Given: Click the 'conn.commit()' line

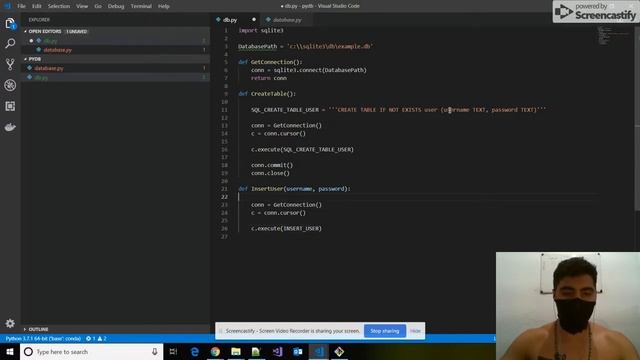Looking at the screenshot, I should click(x=272, y=165).
